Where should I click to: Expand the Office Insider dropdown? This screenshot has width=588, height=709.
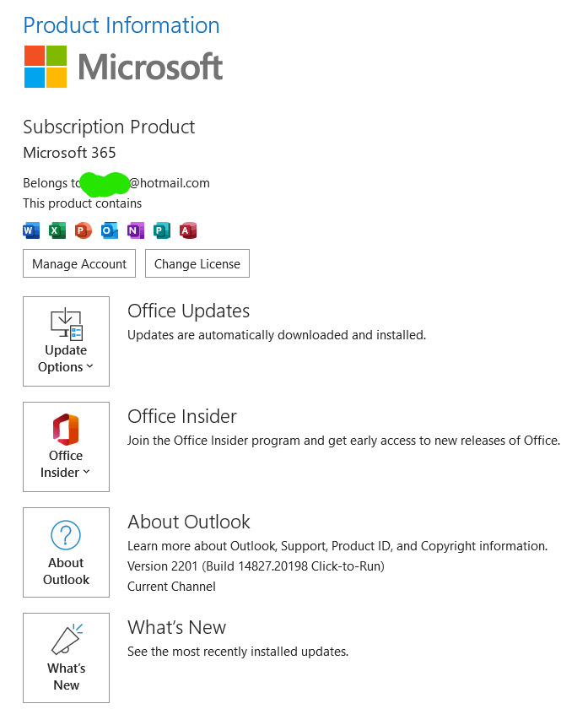[66, 447]
